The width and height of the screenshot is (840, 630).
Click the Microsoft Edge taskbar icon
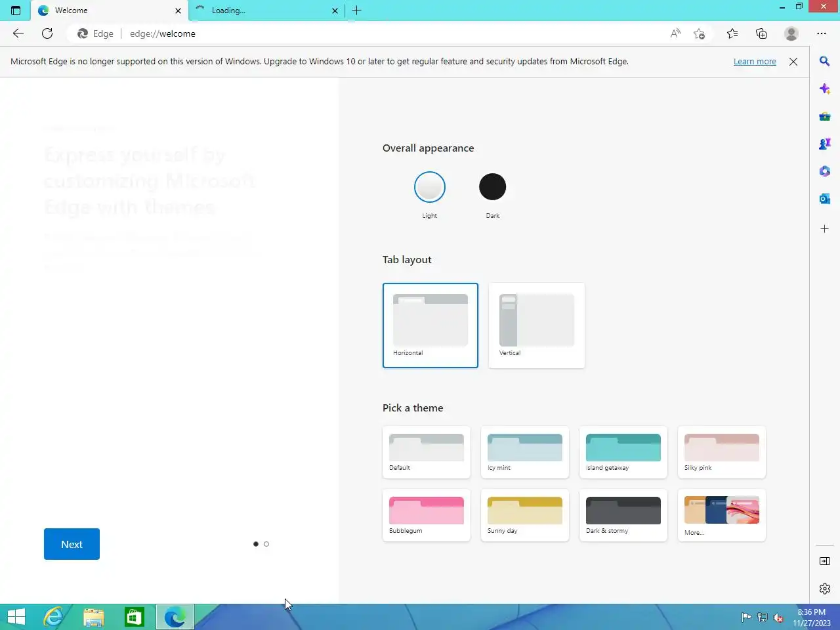click(175, 617)
